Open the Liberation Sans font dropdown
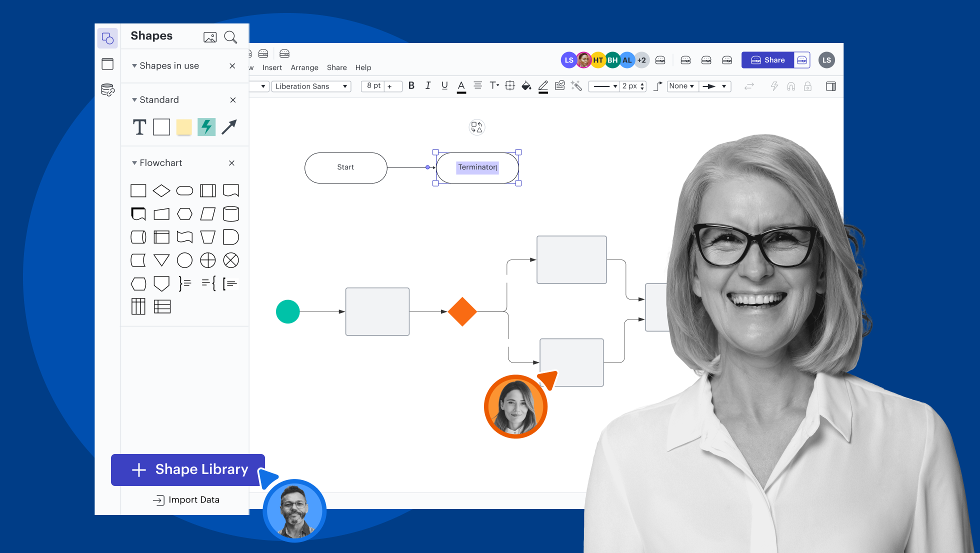The height and width of the screenshot is (553, 980). (311, 86)
